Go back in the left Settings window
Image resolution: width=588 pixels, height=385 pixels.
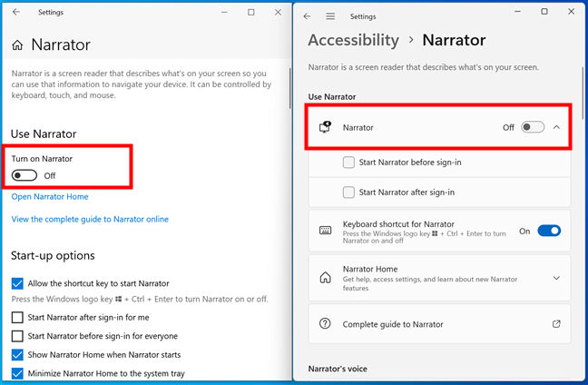(16, 12)
